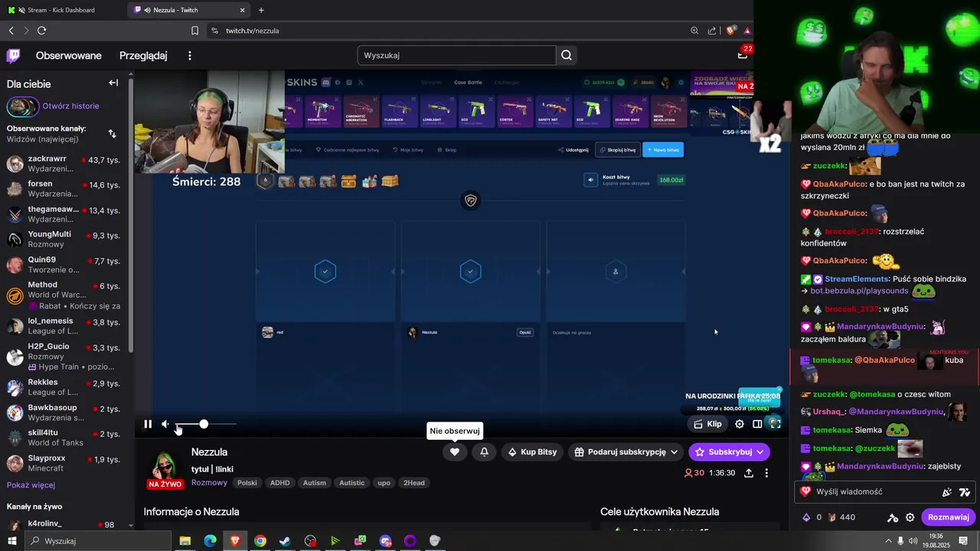Open Slayproxx channel in sidebar
Viewport: 980px width, 551px height.
click(x=64, y=463)
